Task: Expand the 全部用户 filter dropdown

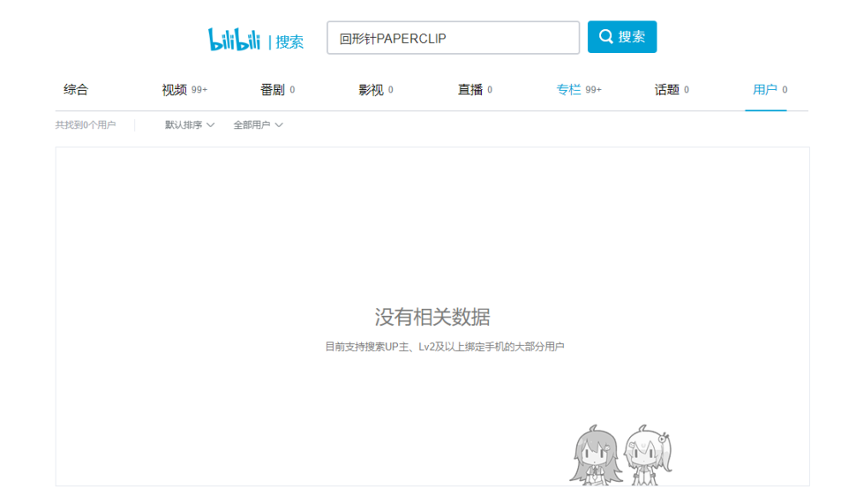Action: point(259,125)
